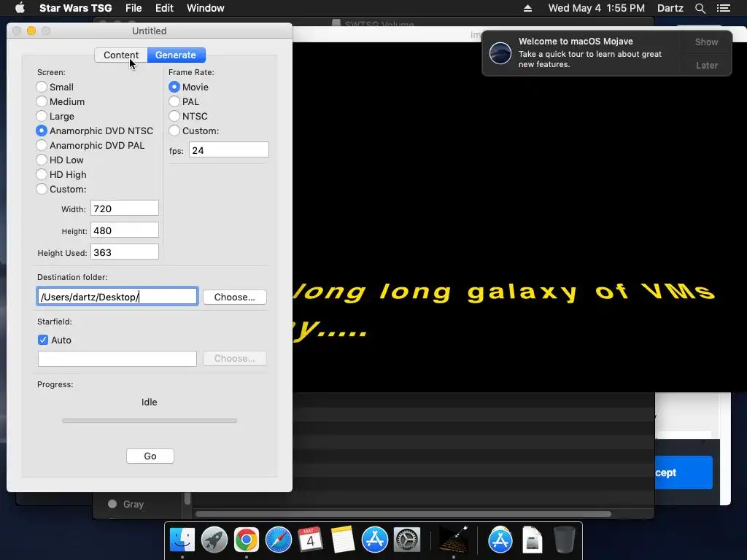The image size is (747, 560).
Task: Click the fps input field
Action: click(228, 150)
